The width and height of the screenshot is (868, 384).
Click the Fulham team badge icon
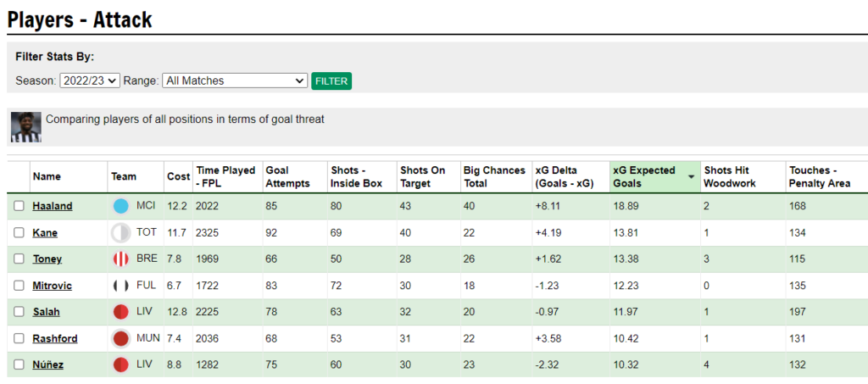[120, 286]
